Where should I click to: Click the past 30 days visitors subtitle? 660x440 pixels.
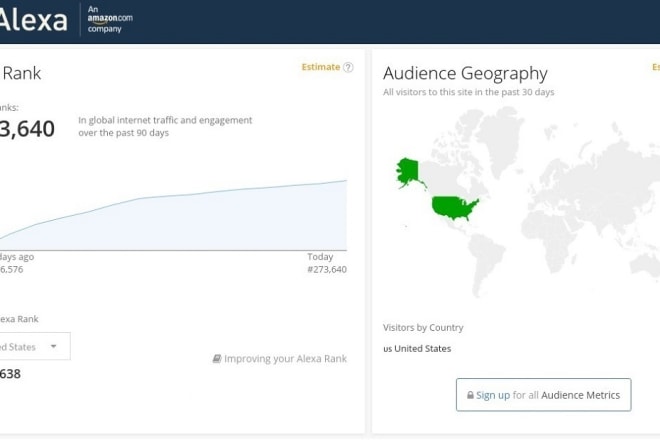tap(468, 92)
